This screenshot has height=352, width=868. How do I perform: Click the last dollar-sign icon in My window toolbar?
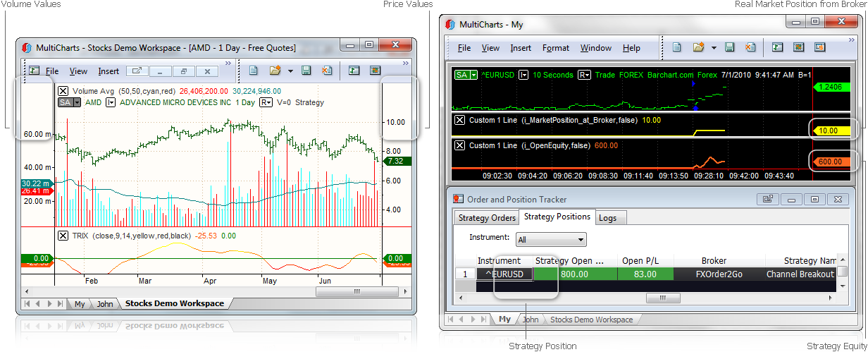(x=819, y=47)
